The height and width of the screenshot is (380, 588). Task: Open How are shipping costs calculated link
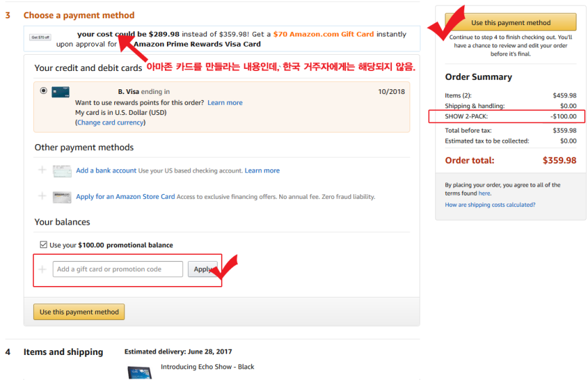(490, 205)
